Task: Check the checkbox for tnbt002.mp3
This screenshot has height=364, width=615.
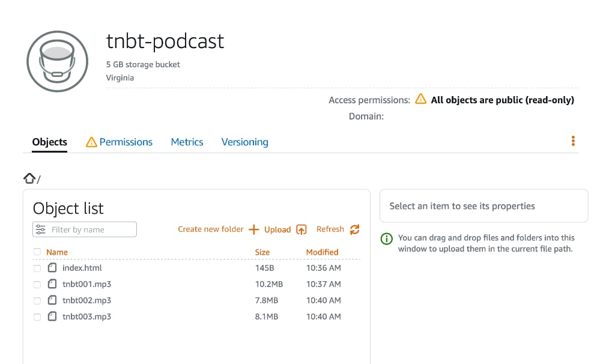Action: click(x=37, y=300)
